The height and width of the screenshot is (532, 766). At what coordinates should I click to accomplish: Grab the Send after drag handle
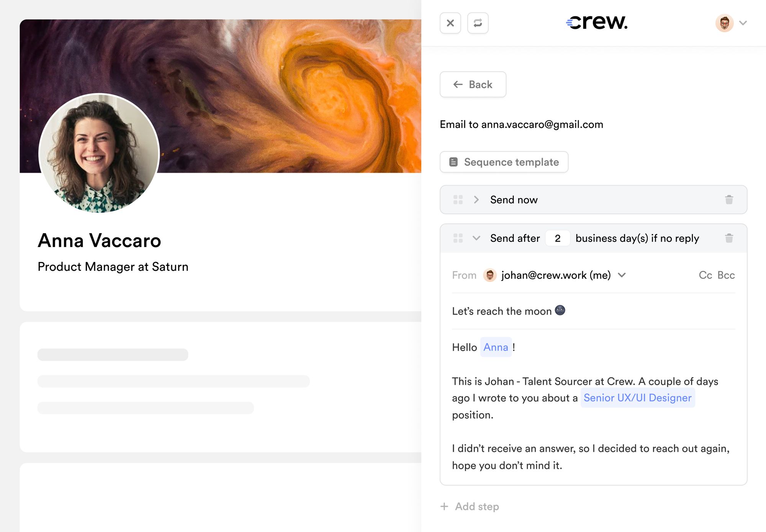pyautogui.click(x=458, y=238)
